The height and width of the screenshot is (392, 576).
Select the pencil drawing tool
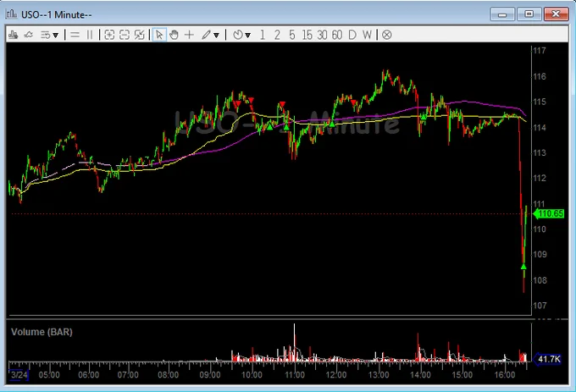pos(206,35)
